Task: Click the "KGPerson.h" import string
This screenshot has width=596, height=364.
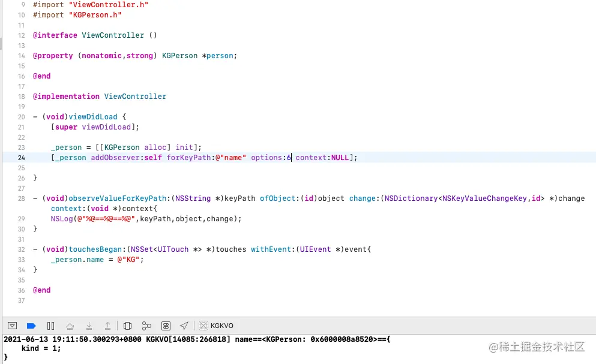Action: pyautogui.click(x=95, y=15)
